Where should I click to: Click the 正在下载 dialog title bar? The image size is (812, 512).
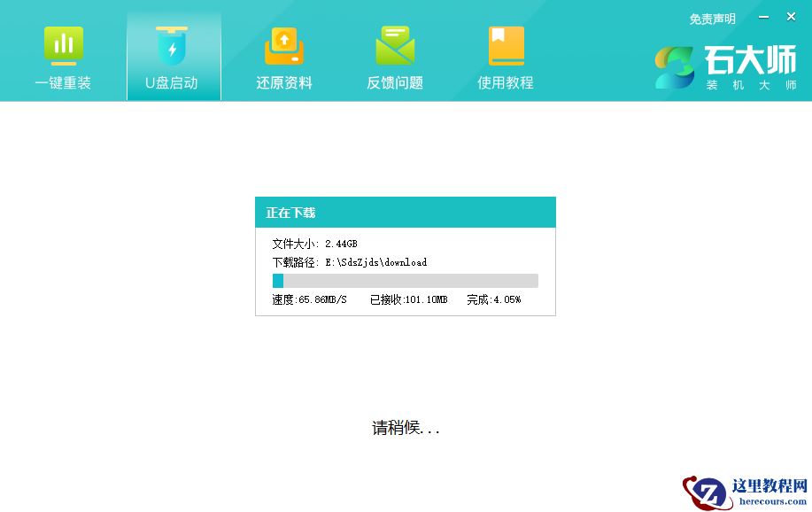(405, 213)
